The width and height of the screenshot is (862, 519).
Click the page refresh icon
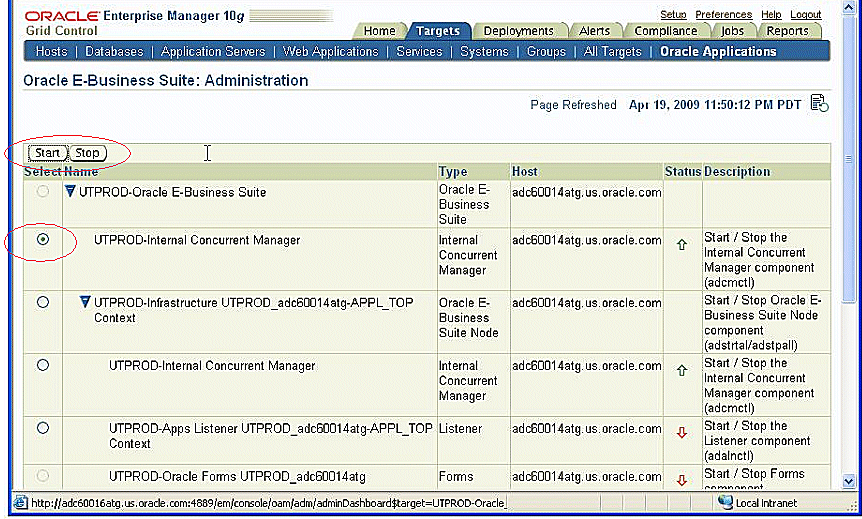(819, 104)
